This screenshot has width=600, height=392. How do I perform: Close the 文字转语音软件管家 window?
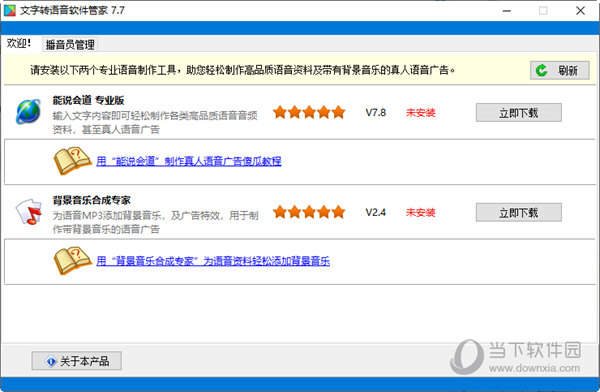pos(580,11)
